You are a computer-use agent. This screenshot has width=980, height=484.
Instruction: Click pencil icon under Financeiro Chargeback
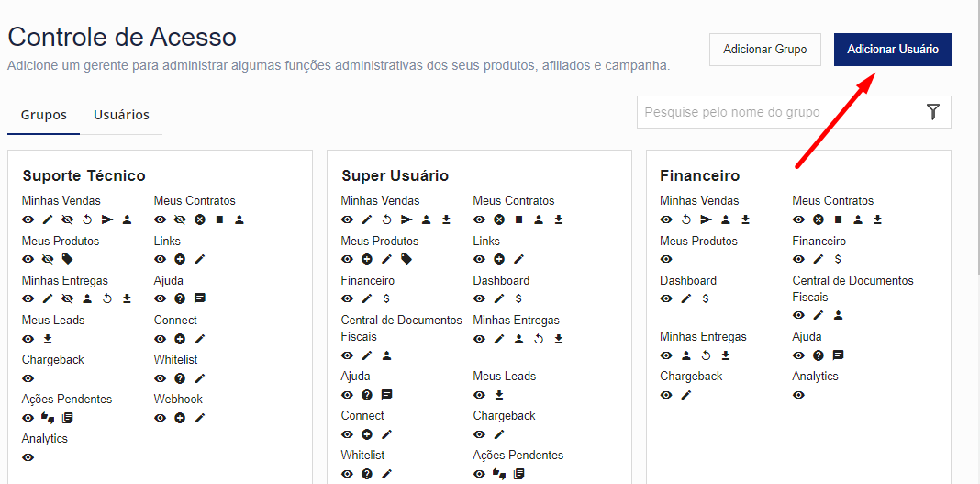686,395
